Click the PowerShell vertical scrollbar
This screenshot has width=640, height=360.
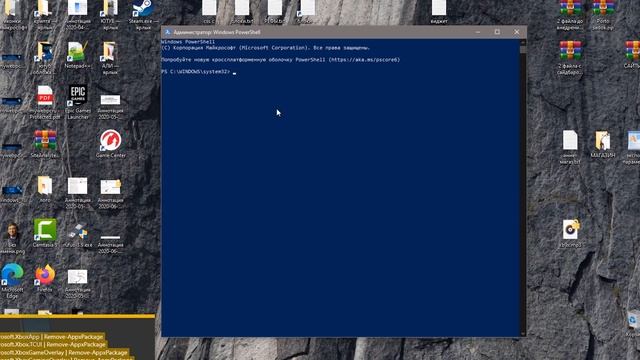[x=523, y=188]
